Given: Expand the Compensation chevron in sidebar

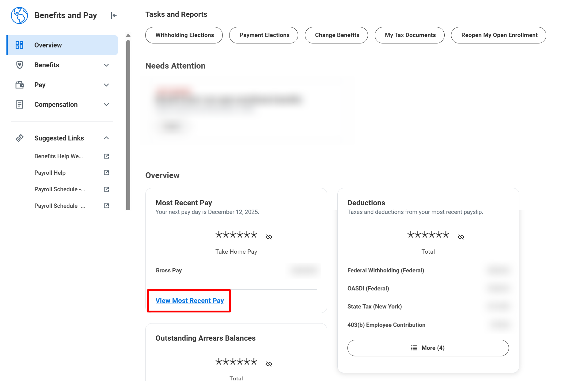Looking at the screenshot, I should pos(106,105).
